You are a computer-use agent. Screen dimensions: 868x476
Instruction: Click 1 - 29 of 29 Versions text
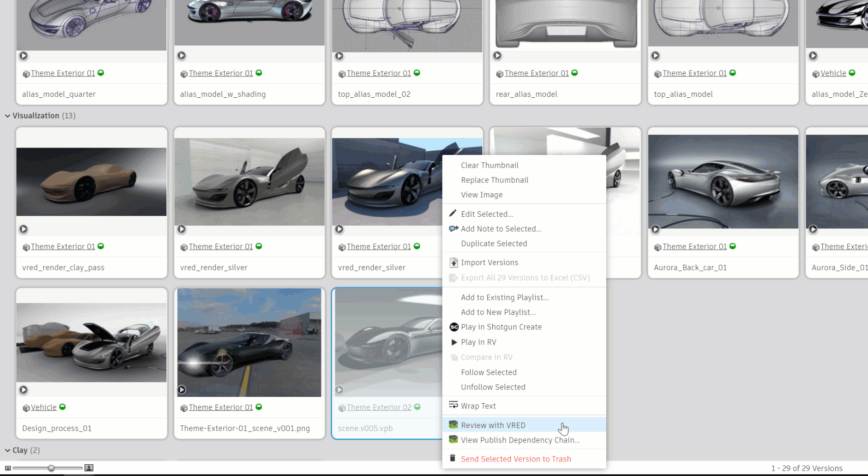(x=807, y=468)
